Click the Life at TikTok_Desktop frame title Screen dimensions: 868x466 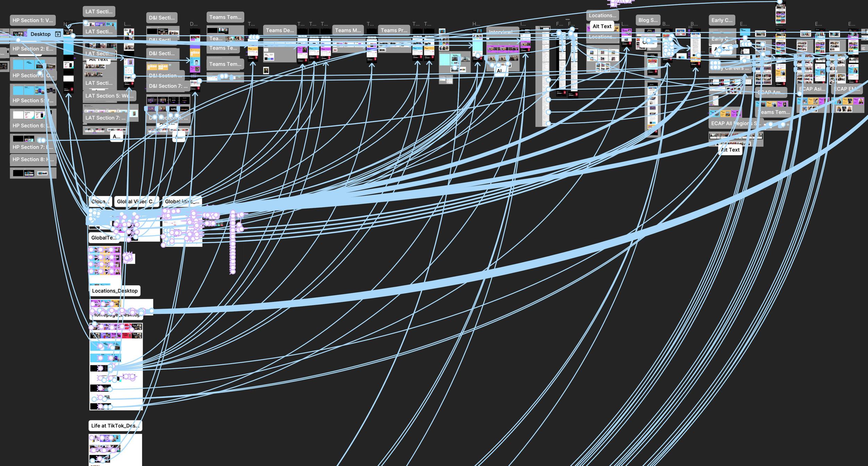115,425
